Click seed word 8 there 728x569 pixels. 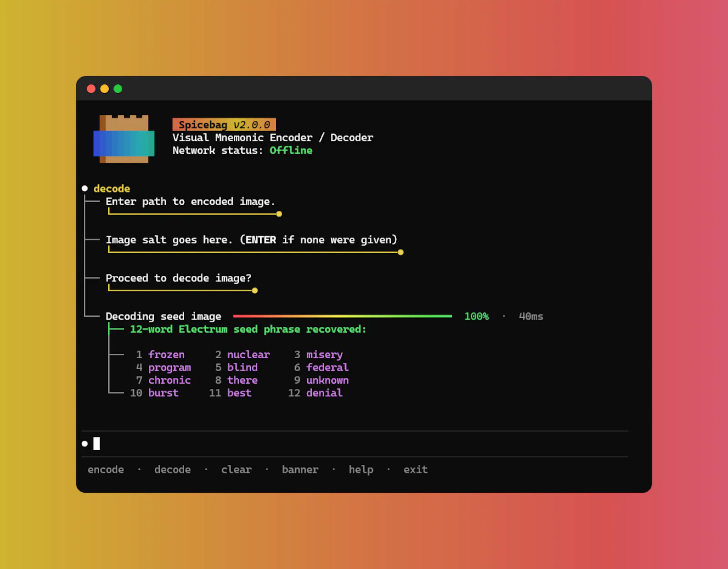(243, 380)
